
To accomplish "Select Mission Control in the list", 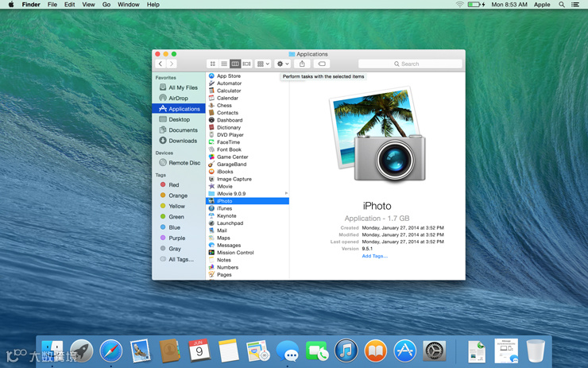I will 247,253.
